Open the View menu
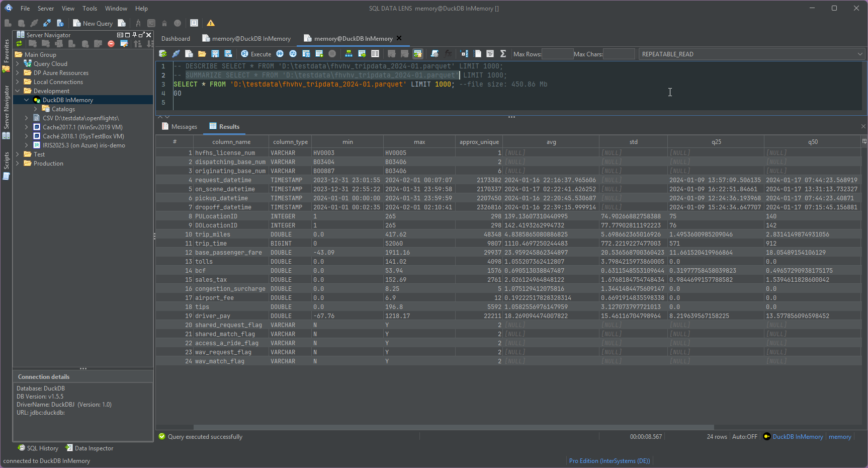Screen dimensions: 868x468 68,8
